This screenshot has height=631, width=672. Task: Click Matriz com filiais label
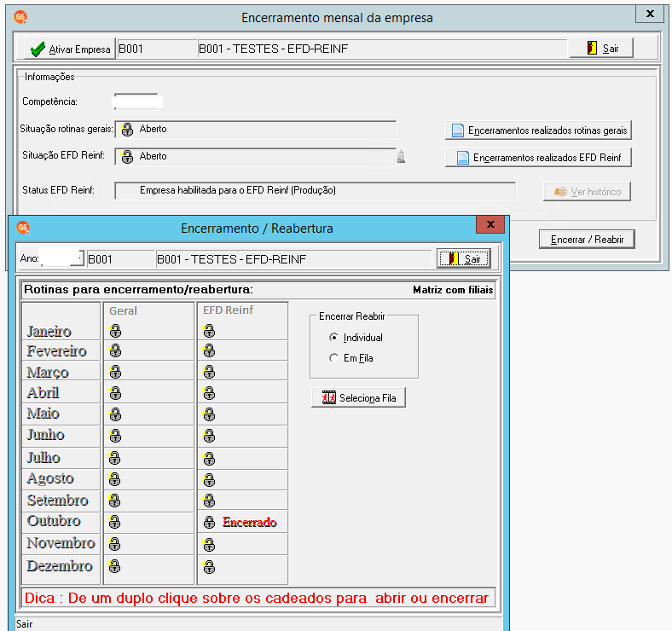453,290
